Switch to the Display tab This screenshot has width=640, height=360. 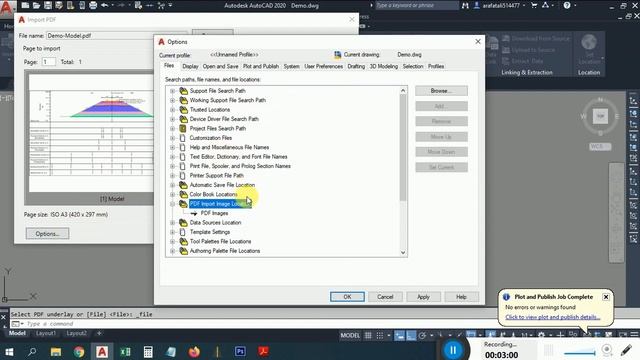click(190, 66)
